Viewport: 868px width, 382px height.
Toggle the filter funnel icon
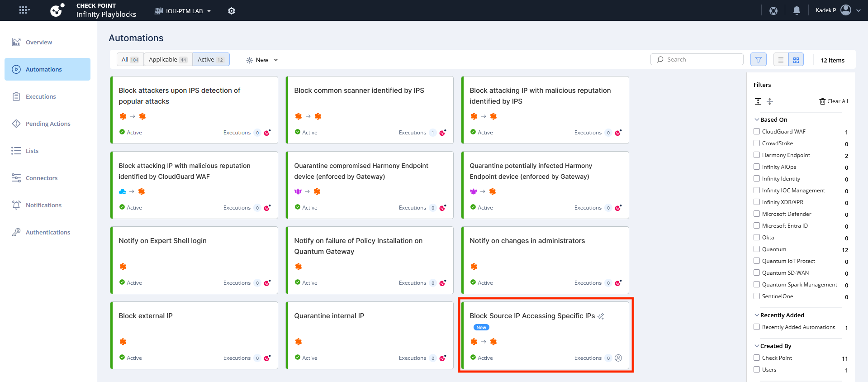(x=759, y=60)
